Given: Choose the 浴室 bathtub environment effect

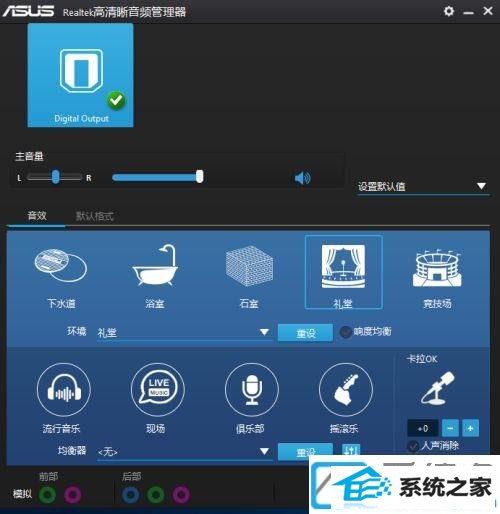Looking at the screenshot, I should [155, 265].
